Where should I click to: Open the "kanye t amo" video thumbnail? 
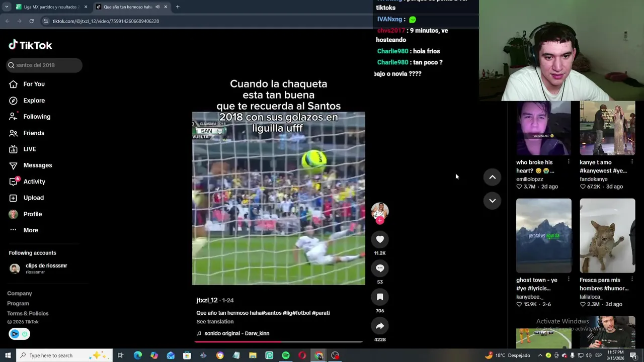coord(607,128)
